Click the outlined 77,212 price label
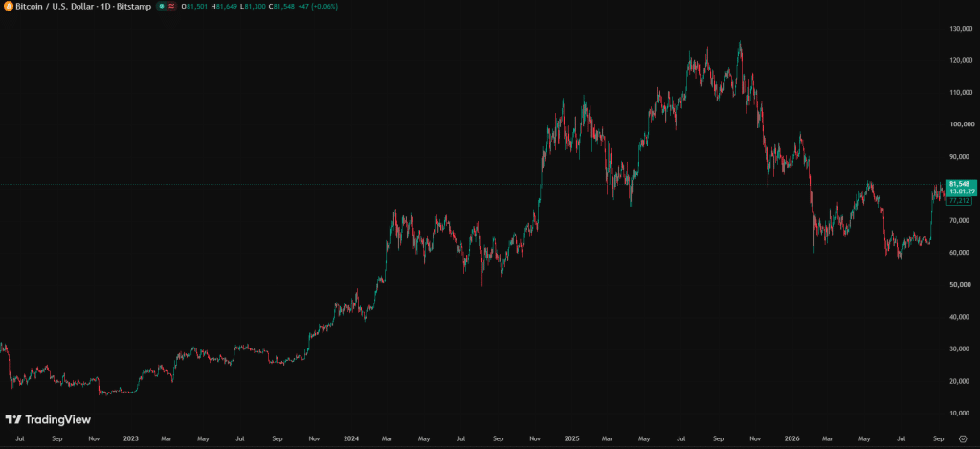 pyautogui.click(x=957, y=201)
